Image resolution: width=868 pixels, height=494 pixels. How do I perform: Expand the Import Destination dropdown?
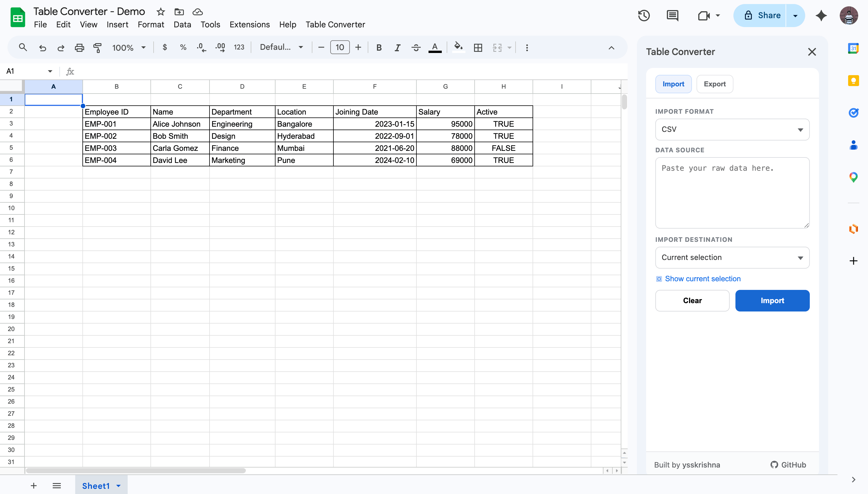coord(732,258)
